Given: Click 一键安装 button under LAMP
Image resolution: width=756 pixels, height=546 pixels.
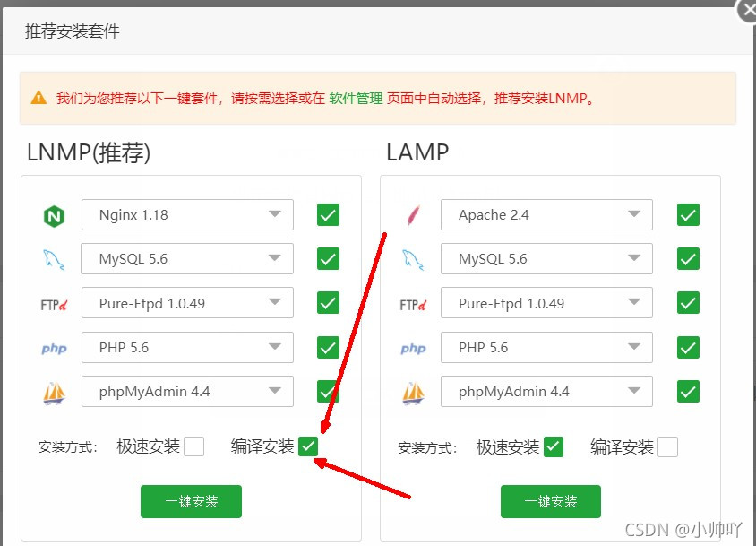Looking at the screenshot, I should pos(550,501).
